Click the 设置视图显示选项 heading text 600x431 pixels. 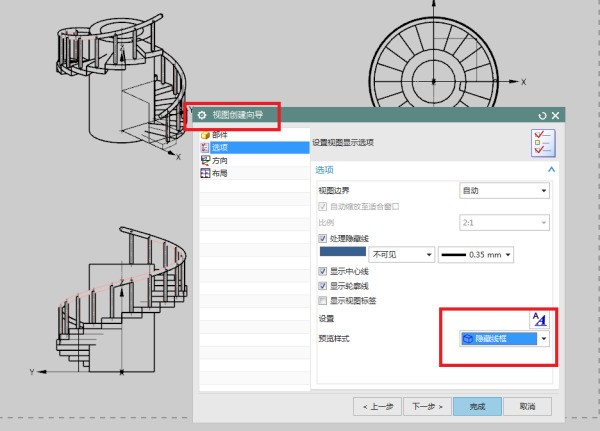pos(343,142)
